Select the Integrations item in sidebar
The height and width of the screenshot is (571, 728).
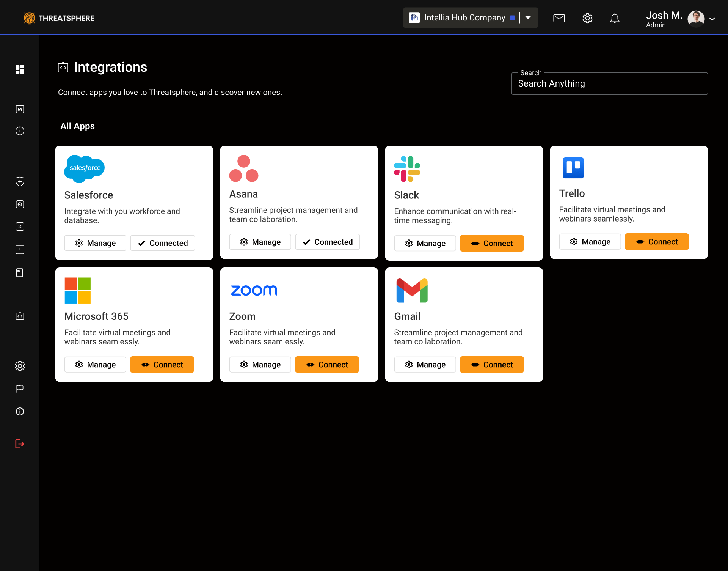[x=20, y=316]
